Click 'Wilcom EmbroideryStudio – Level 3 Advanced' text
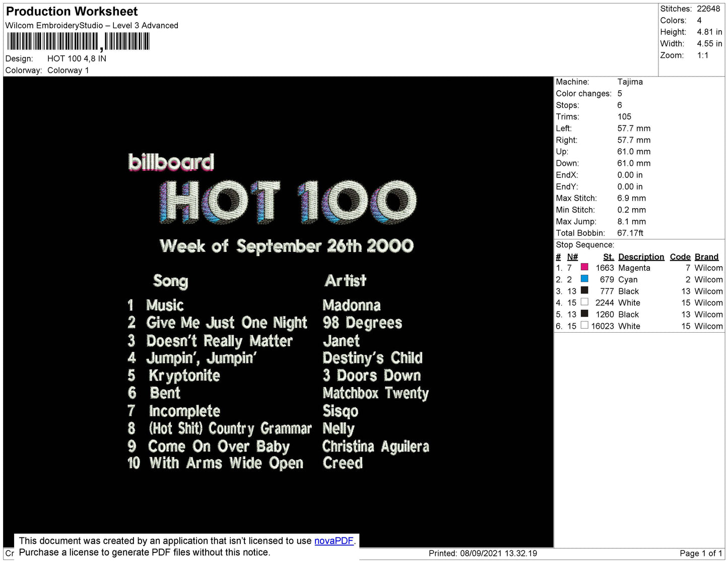The image size is (728, 563). point(92,26)
